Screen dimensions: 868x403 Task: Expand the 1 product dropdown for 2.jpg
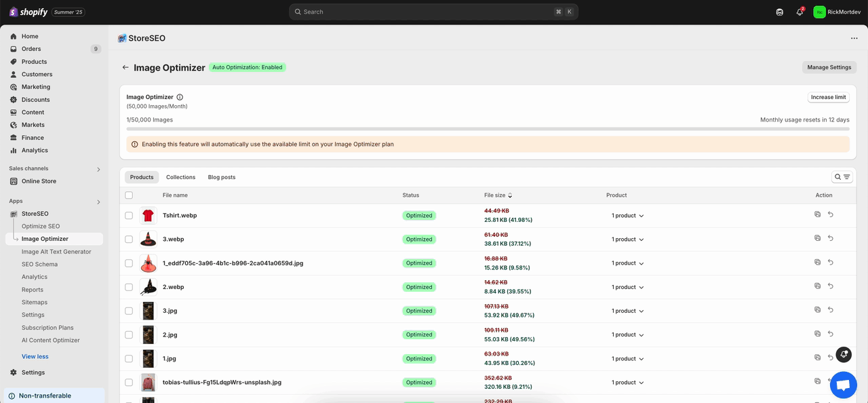pos(627,334)
